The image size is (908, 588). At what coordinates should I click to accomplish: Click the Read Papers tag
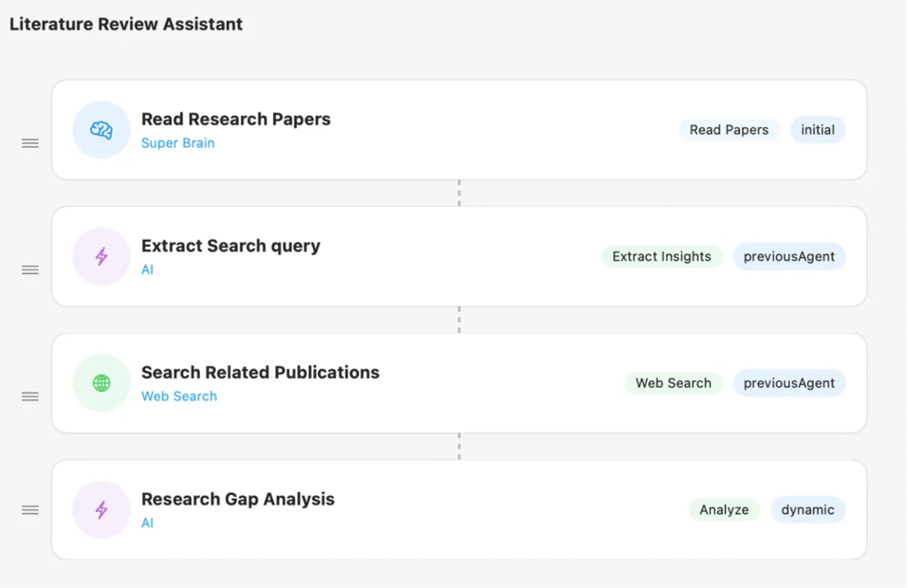729,129
